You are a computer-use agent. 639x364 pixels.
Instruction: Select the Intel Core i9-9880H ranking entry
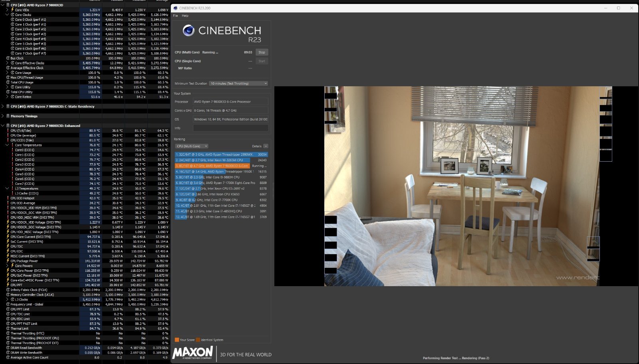point(221,177)
